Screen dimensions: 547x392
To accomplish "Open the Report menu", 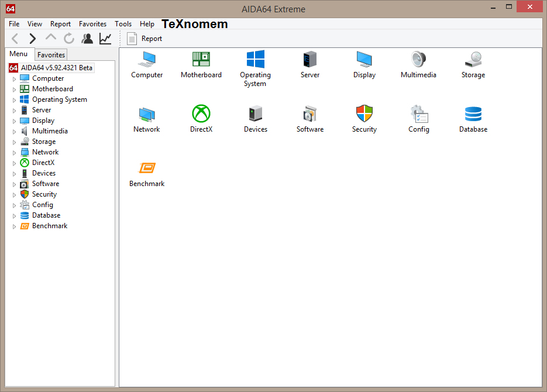I will point(60,24).
